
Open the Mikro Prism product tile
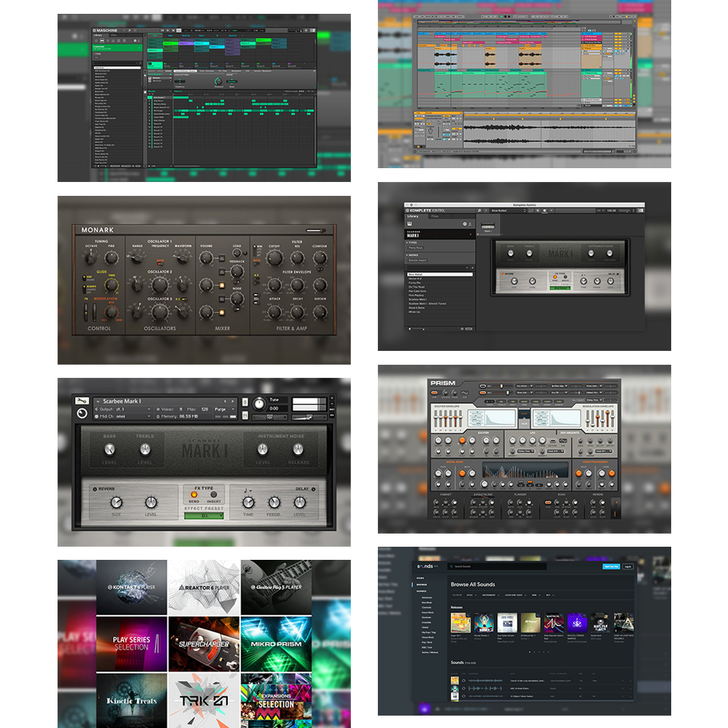[x=276, y=644]
